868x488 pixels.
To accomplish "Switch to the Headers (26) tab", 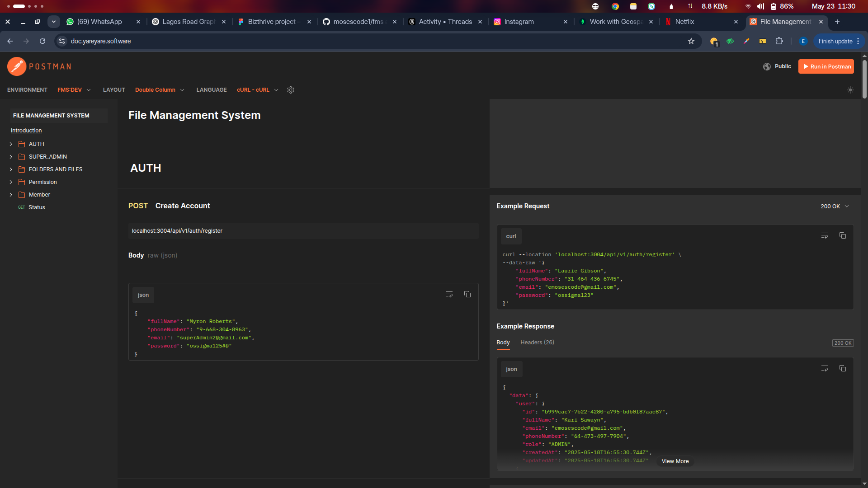I will [x=537, y=343].
